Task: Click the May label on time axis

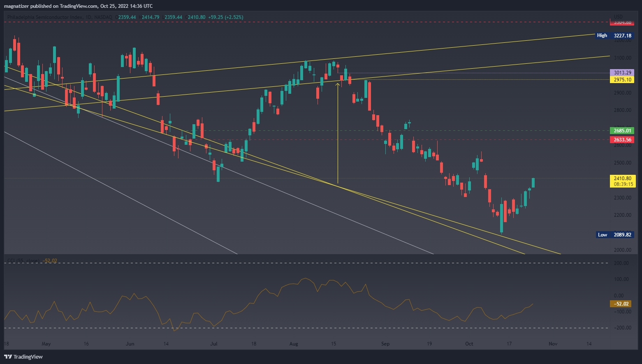Action: 46,344
